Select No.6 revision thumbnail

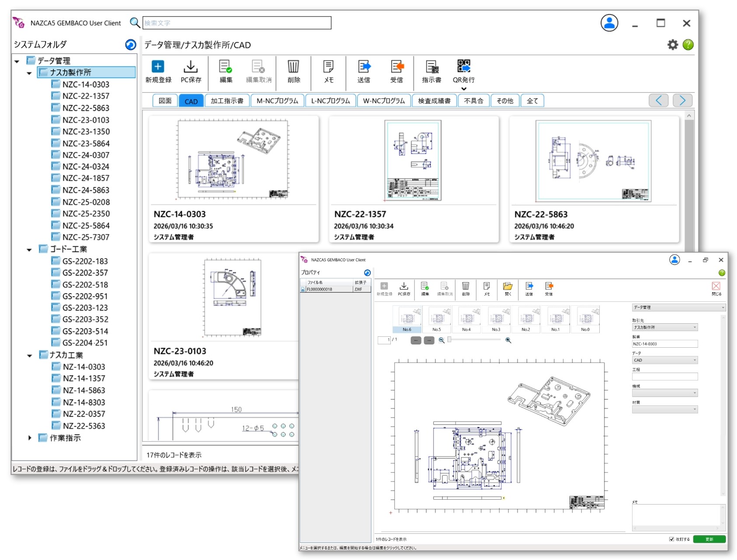[x=407, y=319]
